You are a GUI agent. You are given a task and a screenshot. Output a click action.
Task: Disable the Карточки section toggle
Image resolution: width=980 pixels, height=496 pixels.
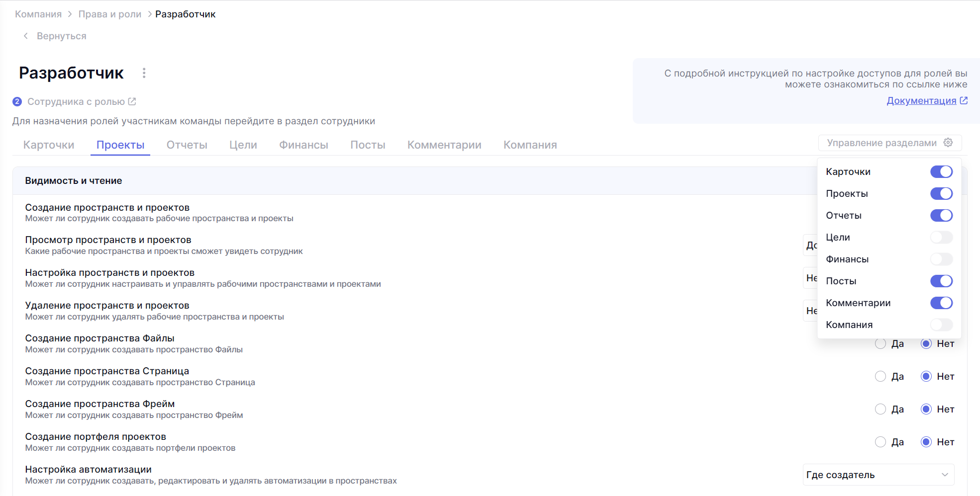tap(941, 171)
